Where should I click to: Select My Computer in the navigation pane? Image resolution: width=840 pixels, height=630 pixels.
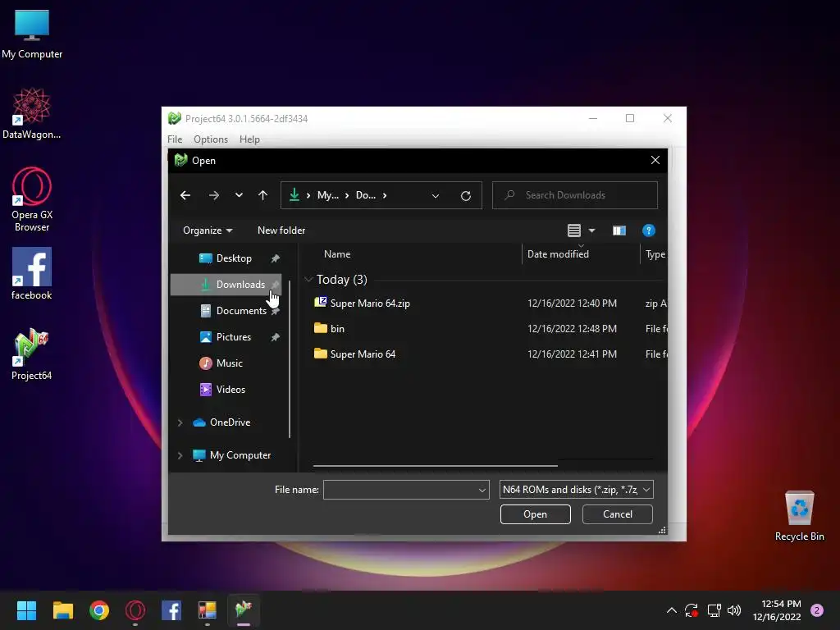click(x=240, y=455)
